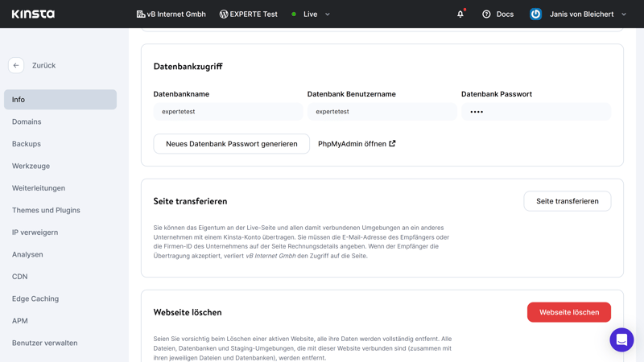Click the red Webseite löschen button
The image size is (644, 362).
point(568,312)
